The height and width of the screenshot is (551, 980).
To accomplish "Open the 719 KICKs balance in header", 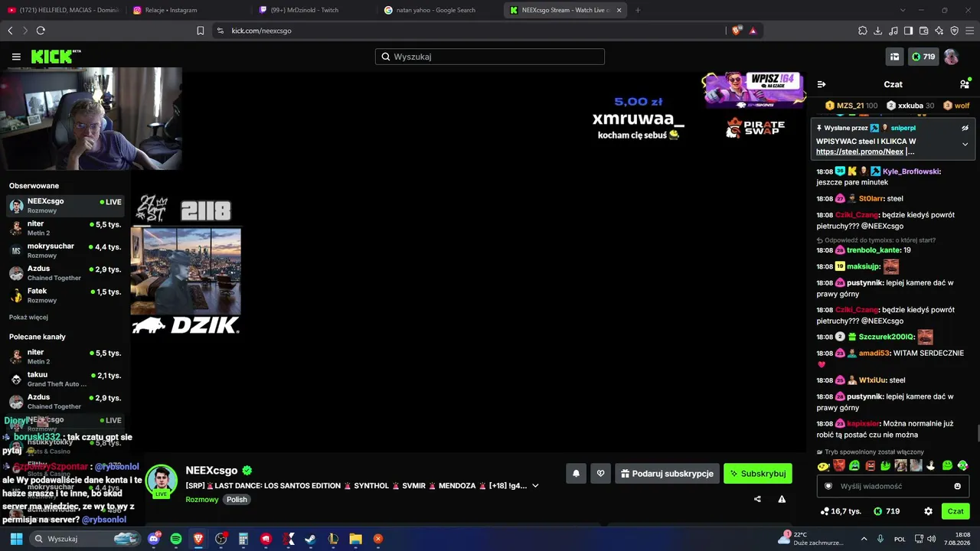I will coord(923,57).
